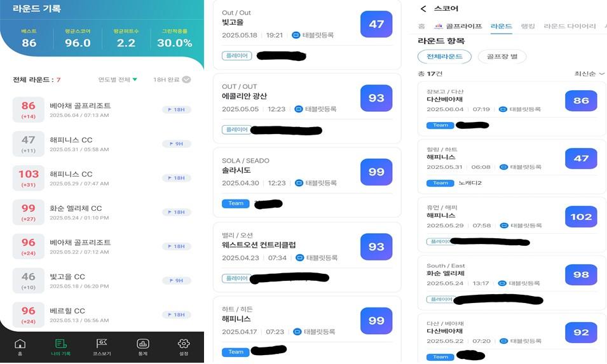This screenshot has height=364, width=607.
Task: Expand the 연도별 전체 dropdown
Action: point(118,79)
